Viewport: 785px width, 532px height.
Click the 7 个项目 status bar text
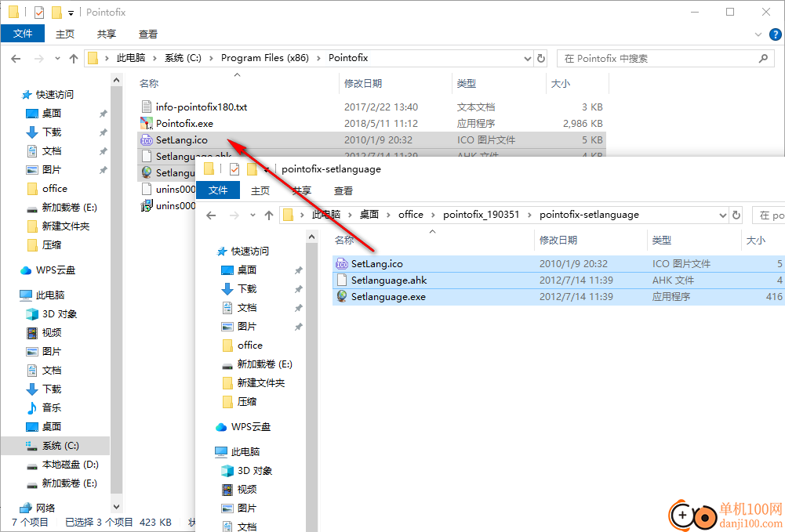point(30,523)
